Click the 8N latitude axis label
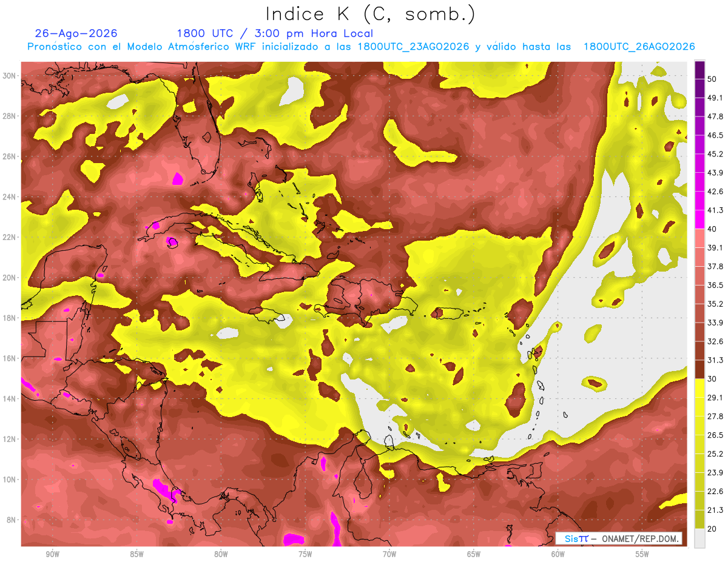 [12, 520]
